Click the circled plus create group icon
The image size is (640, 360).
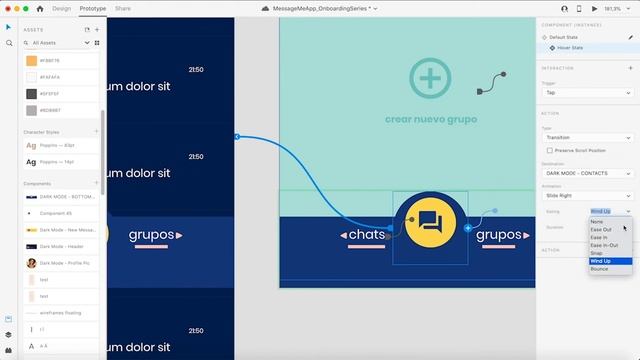click(x=430, y=78)
